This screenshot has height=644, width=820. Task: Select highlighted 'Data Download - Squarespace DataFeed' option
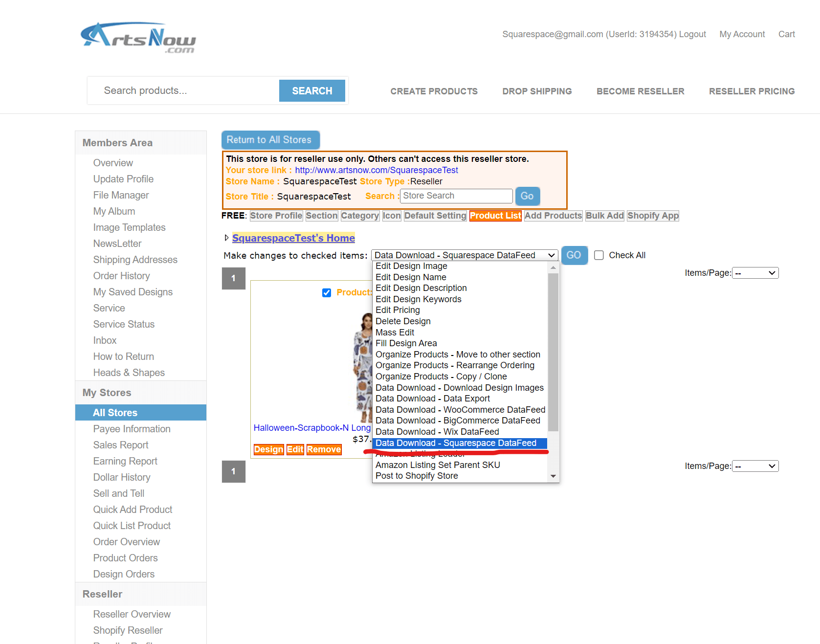[460, 443]
